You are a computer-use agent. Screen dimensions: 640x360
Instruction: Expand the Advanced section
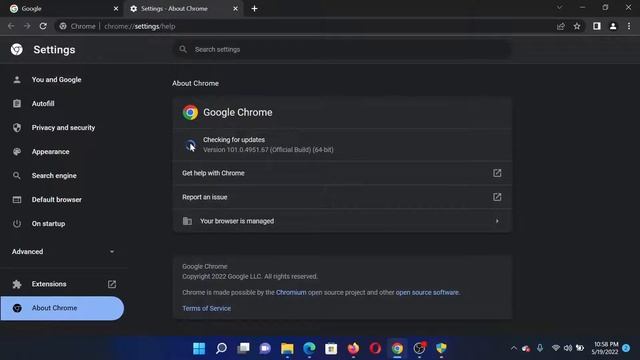click(x=63, y=251)
